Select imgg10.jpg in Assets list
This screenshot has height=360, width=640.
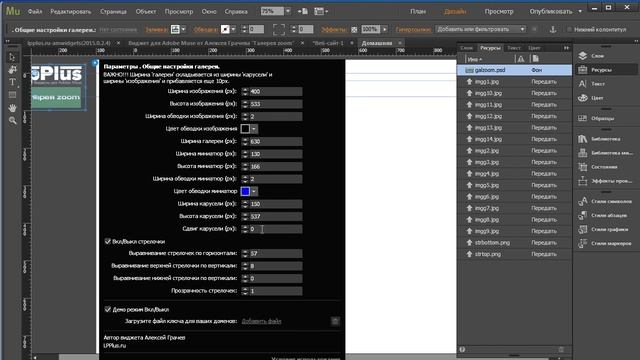(514, 93)
